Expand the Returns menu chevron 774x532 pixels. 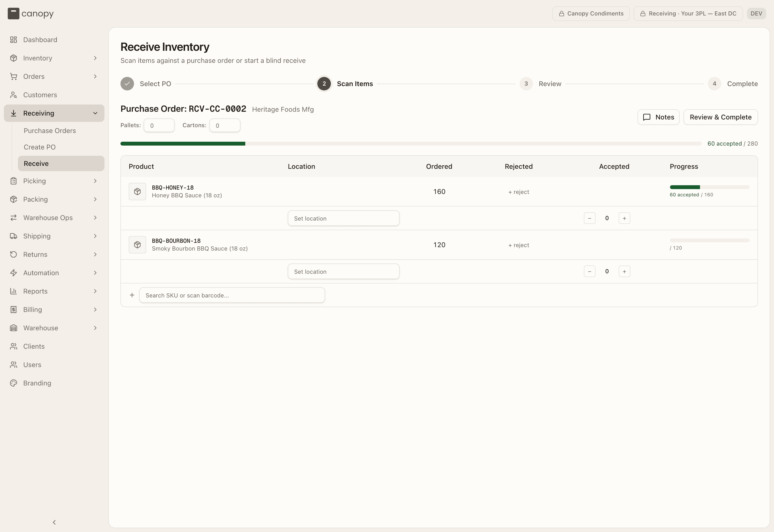tap(95, 254)
